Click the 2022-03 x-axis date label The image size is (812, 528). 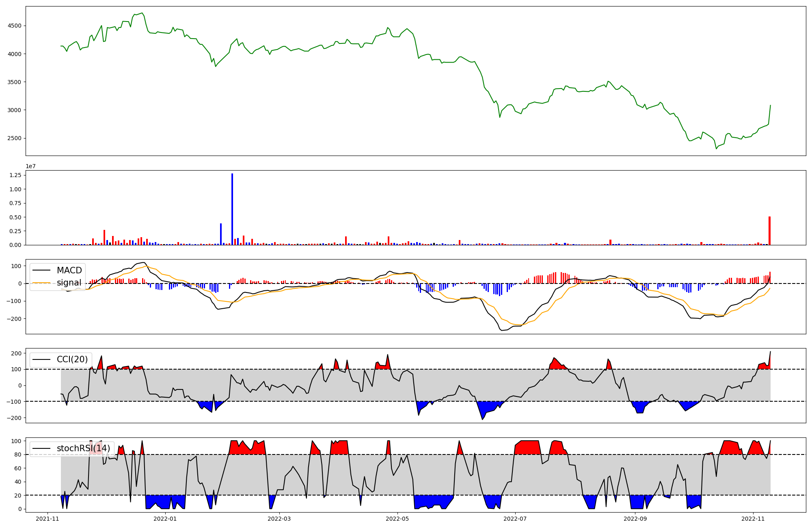280,519
